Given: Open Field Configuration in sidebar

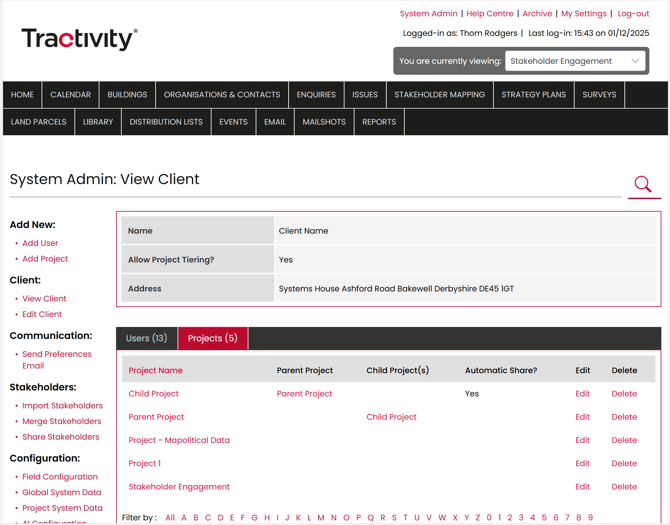Looking at the screenshot, I should (60, 477).
